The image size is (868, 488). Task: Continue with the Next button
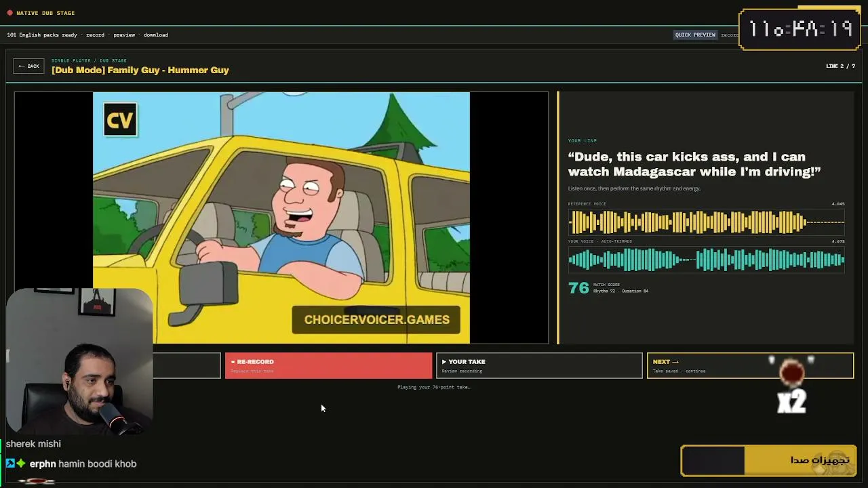point(750,365)
